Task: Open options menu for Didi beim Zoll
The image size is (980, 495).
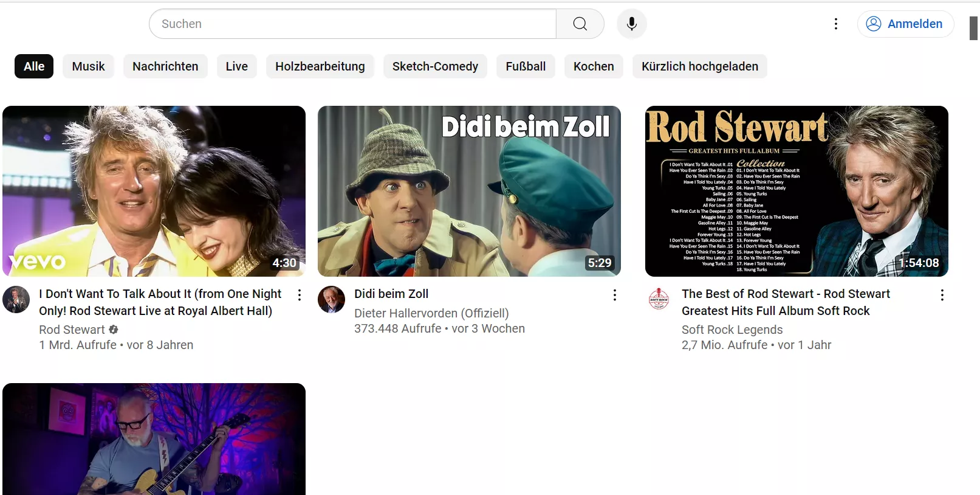Action: (x=614, y=295)
